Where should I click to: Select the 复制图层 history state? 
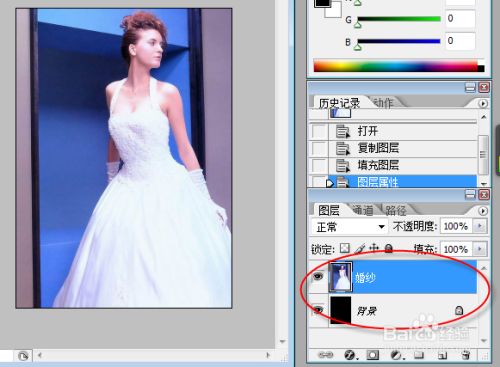(403, 148)
